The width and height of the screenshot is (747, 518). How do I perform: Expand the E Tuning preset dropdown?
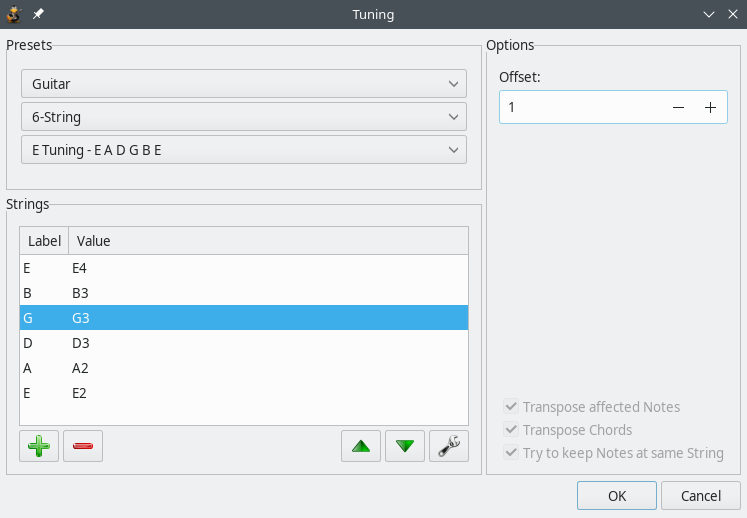pos(243,150)
